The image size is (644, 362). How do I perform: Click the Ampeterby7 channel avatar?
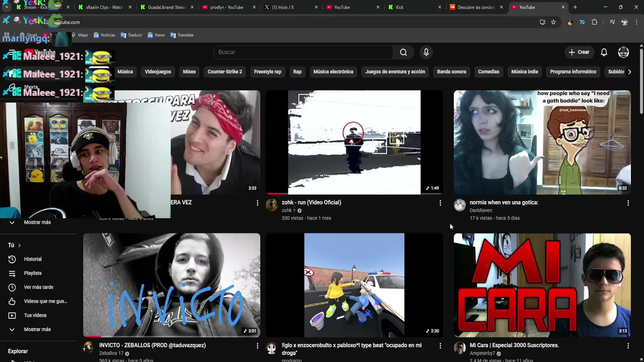[460, 348]
